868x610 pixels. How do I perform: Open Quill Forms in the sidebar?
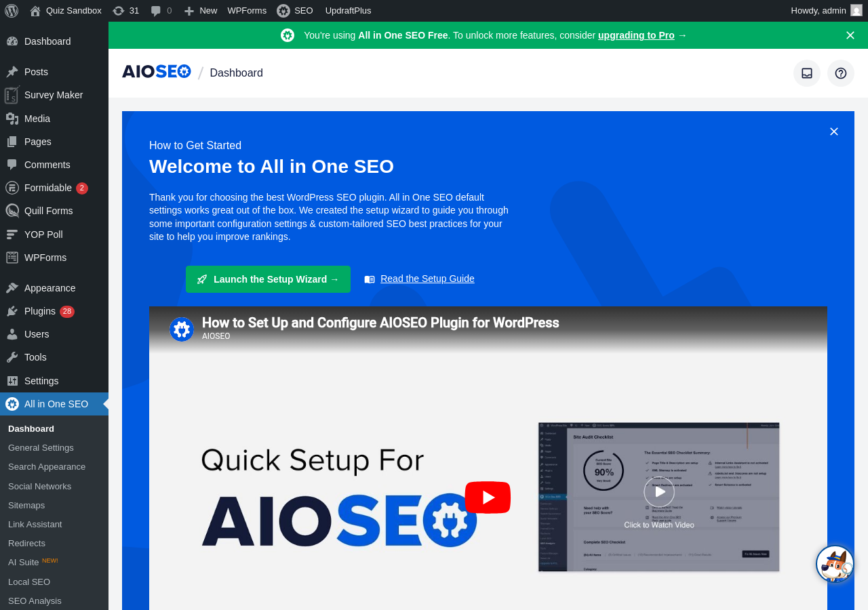point(54,211)
